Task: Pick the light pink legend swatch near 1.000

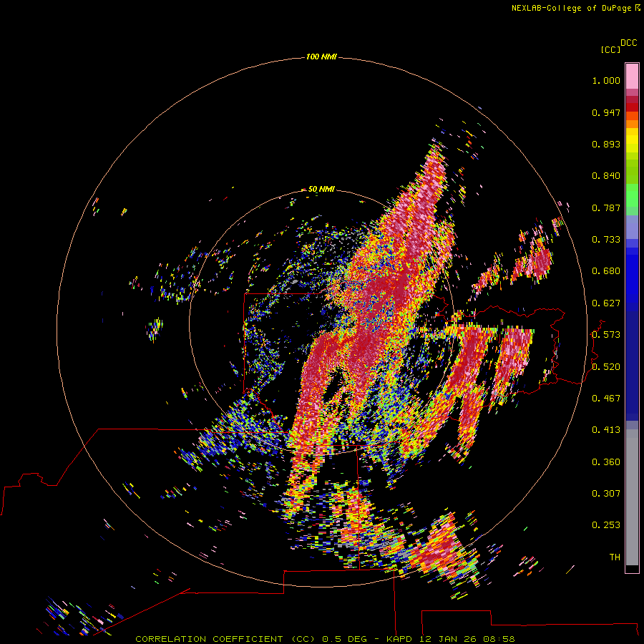Action: click(x=632, y=77)
